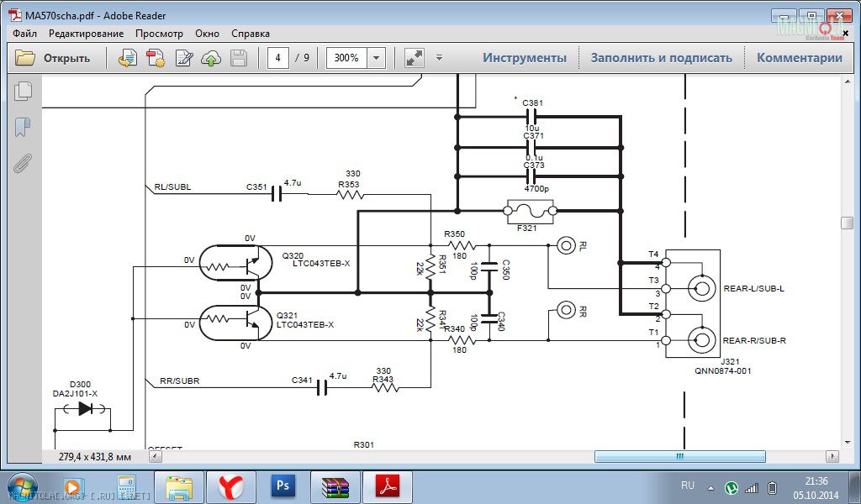Open the attachments paperclip panel
The image size is (861, 504).
(x=23, y=163)
